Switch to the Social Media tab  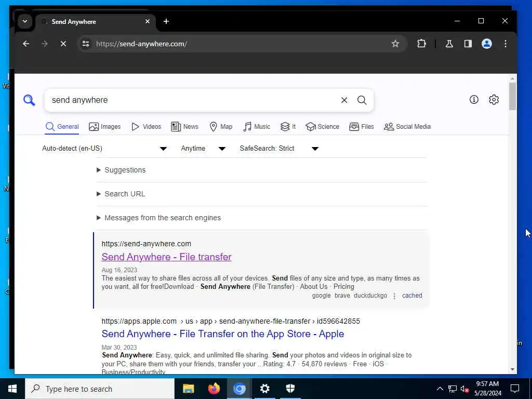(x=407, y=127)
